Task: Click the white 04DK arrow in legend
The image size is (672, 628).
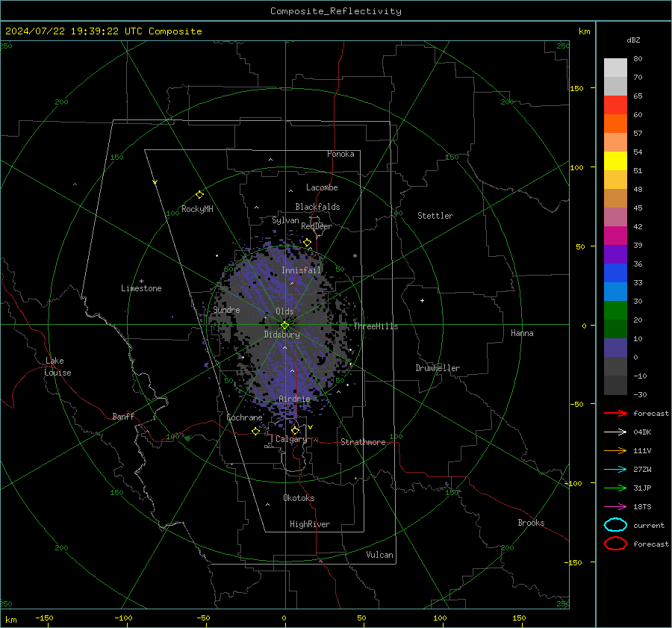Action: [615, 432]
